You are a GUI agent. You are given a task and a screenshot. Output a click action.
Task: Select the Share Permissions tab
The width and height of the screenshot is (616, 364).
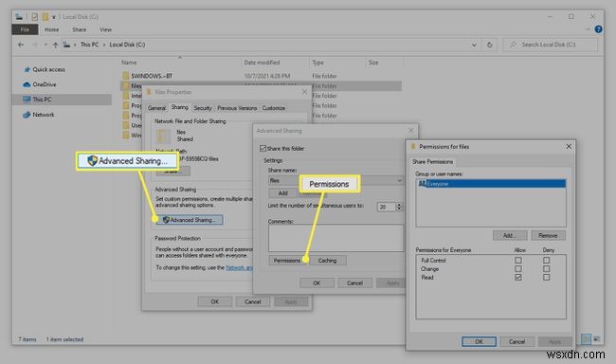[432, 162]
